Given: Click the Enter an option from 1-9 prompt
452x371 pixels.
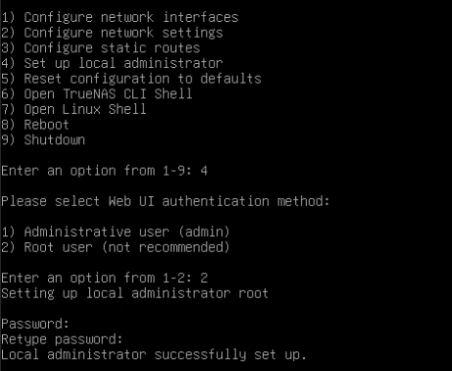Looking at the screenshot, I should click(x=97, y=171).
